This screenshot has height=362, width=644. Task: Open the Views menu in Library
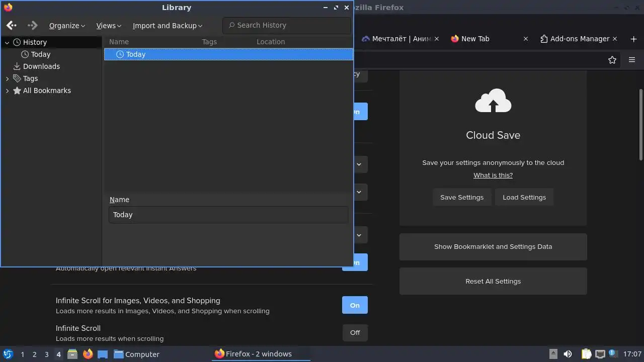click(x=109, y=26)
